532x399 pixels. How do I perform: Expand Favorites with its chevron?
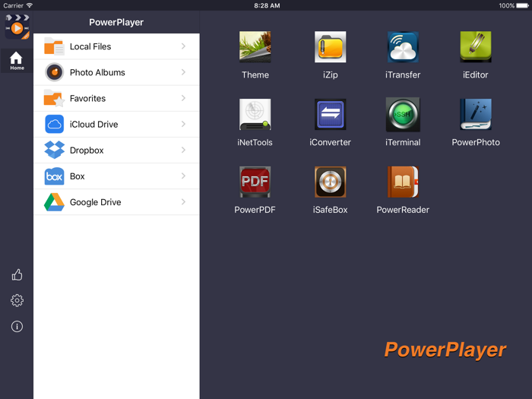click(x=183, y=98)
